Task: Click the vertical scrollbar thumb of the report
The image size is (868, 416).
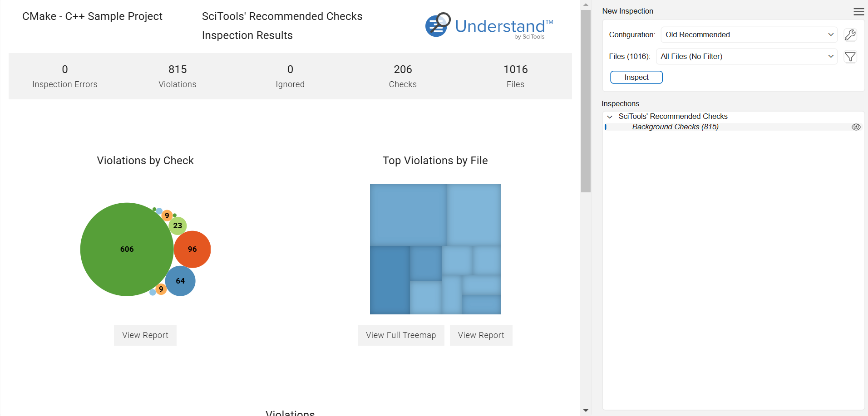Action: click(x=586, y=101)
